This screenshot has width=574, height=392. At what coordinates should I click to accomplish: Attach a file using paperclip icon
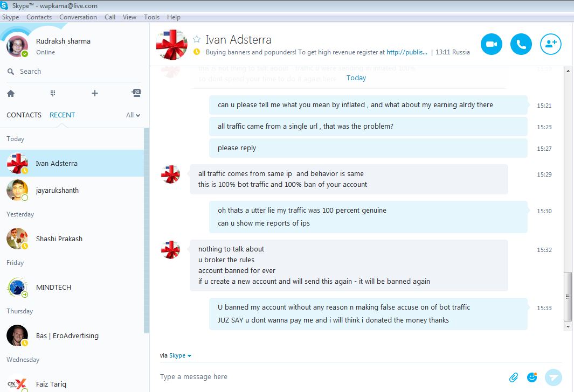[514, 377]
